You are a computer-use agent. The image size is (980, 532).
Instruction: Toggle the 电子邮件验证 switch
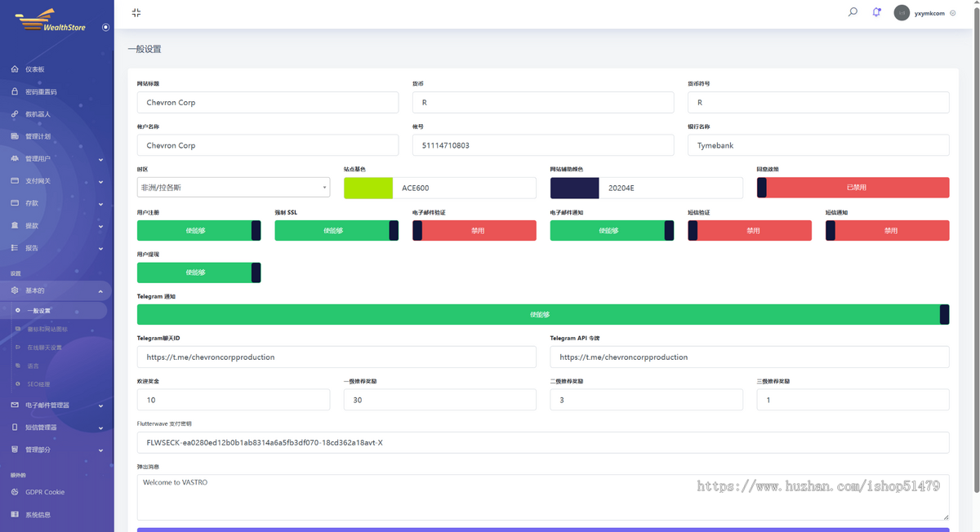click(474, 231)
